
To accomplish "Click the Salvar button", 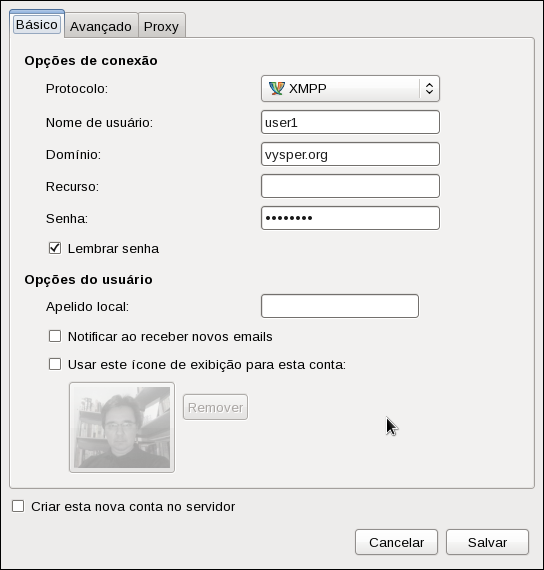I will pyautogui.click(x=487, y=542).
